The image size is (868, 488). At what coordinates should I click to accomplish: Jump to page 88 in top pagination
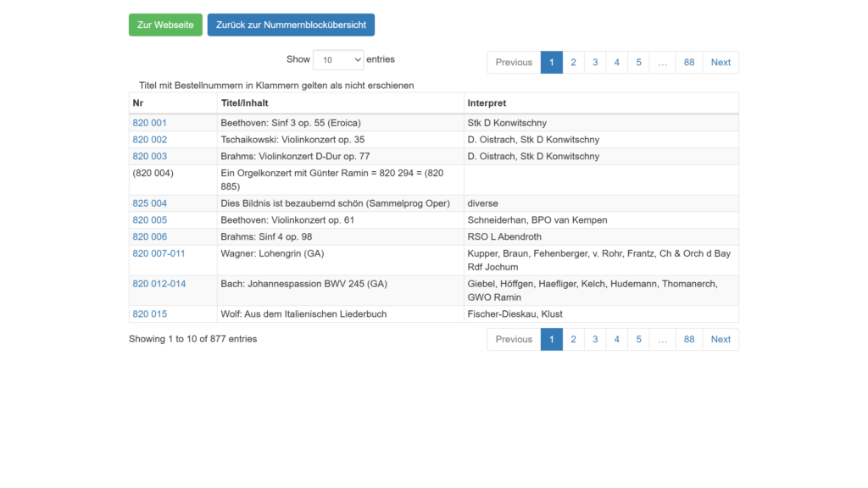point(689,63)
